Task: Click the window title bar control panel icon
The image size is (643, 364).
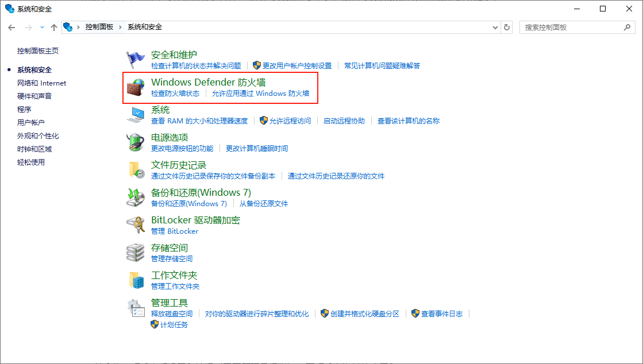Action: (9, 9)
